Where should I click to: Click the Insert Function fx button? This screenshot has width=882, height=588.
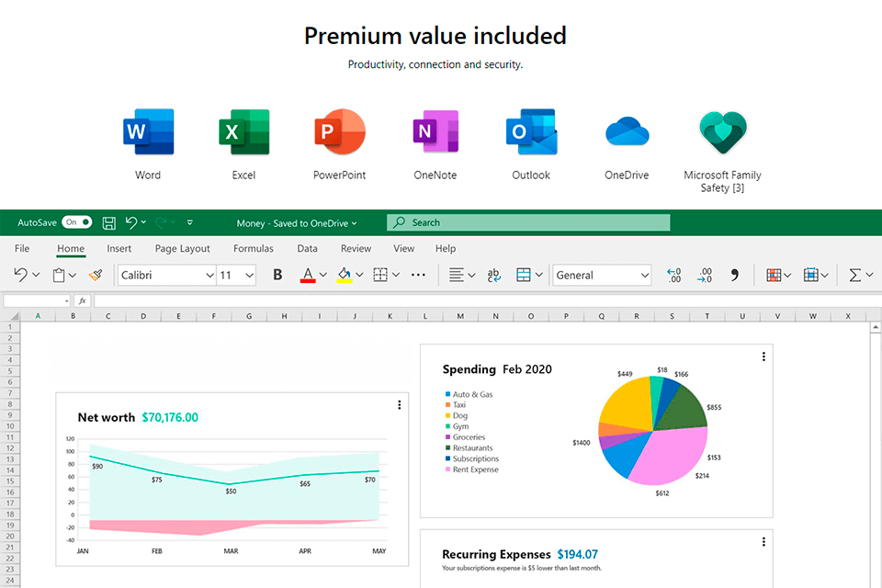coord(82,301)
